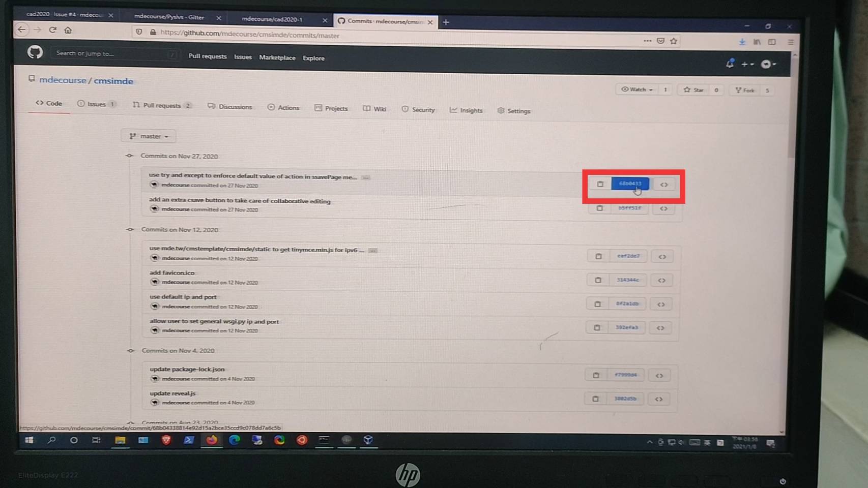Open the Insights tab
Image resolution: width=868 pixels, height=488 pixels.
pos(466,110)
